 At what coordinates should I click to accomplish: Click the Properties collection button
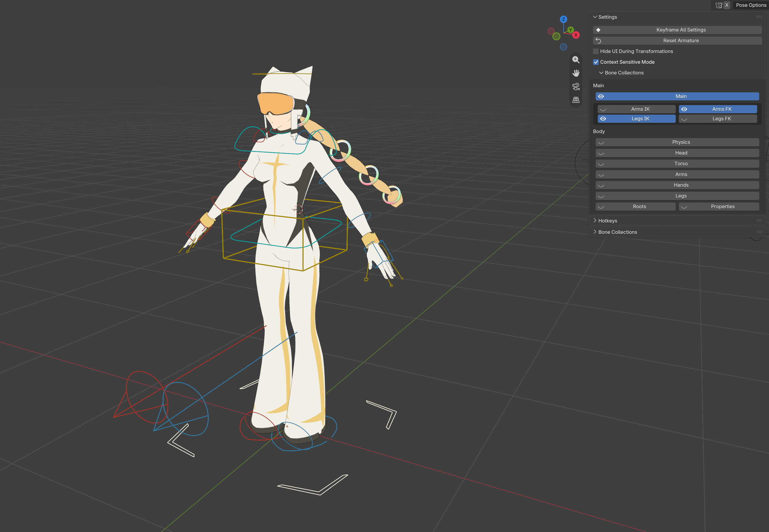coord(719,207)
